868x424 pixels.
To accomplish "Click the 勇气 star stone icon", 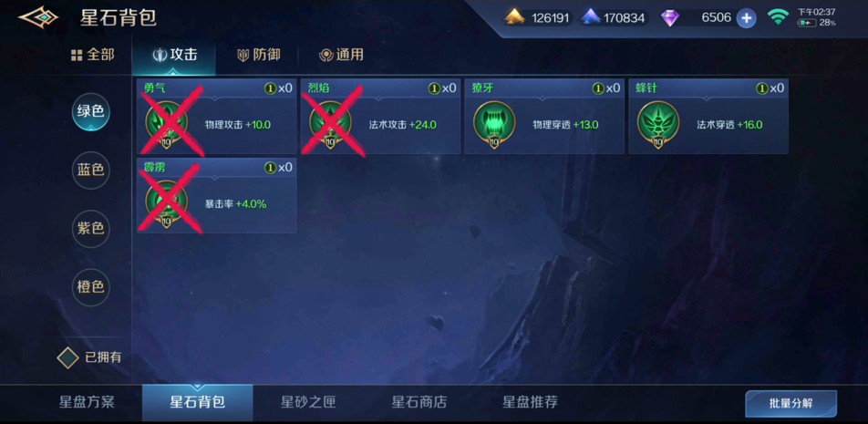I will (167, 123).
